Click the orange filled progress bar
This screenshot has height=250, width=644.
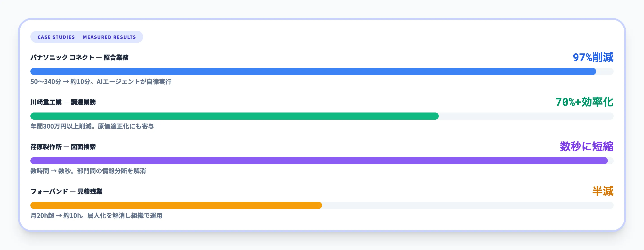pyautogui.click(x=176, y=206)
